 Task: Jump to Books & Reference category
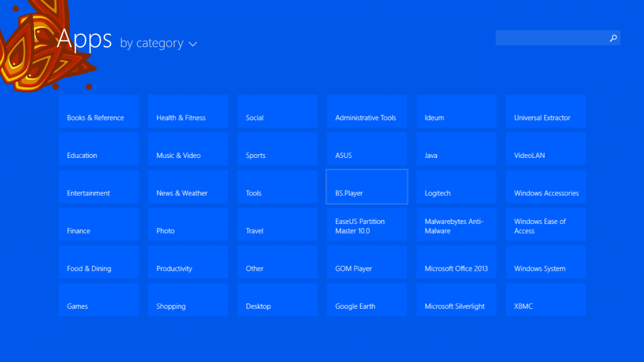99,111
